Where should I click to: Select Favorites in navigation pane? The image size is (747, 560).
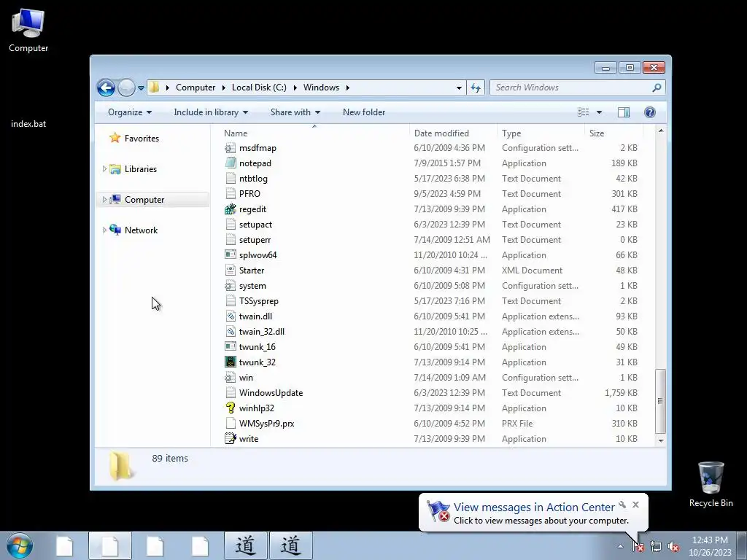(x=142, y=139)
